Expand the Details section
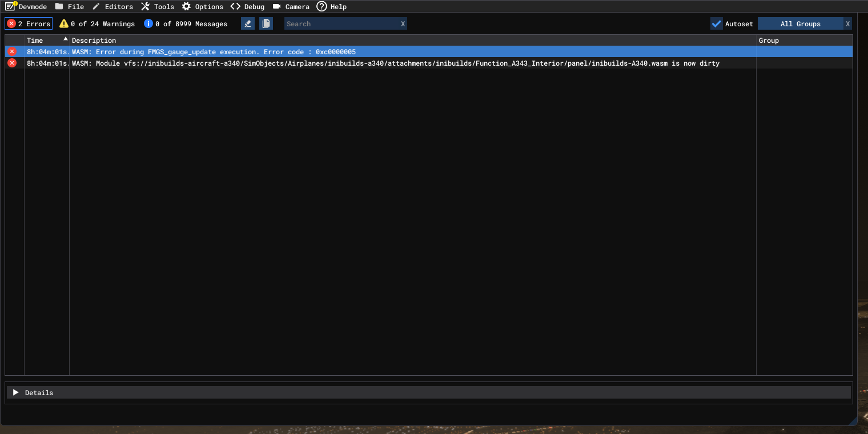The image size is (868, 434). (x=16, y=392)
